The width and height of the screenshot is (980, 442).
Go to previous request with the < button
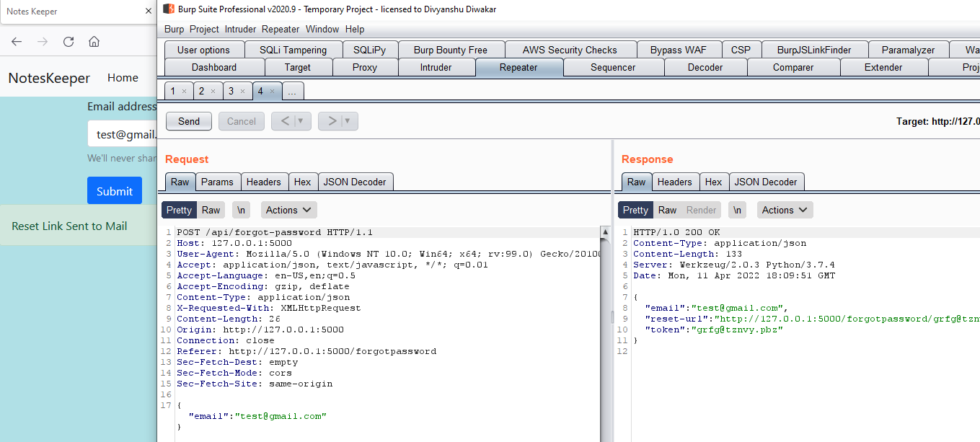point(284,121)
